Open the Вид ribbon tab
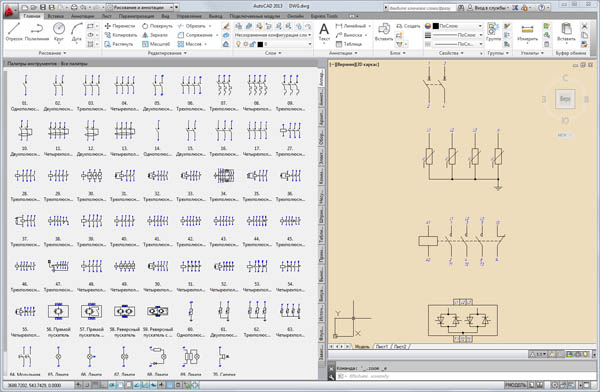This screenshot has height=392, width=600. pyautogui.click(x=165, y=16)
